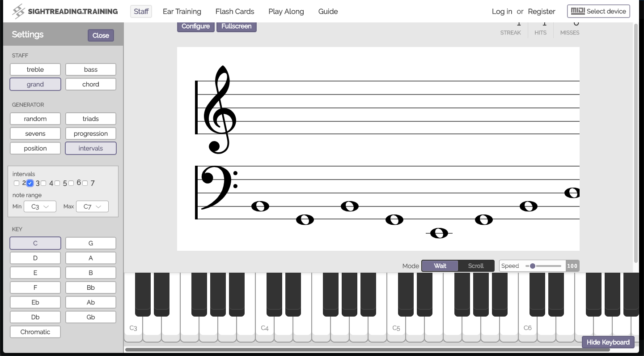
Task: Click the speed value 100 field
Action: (x=572, y=266)
